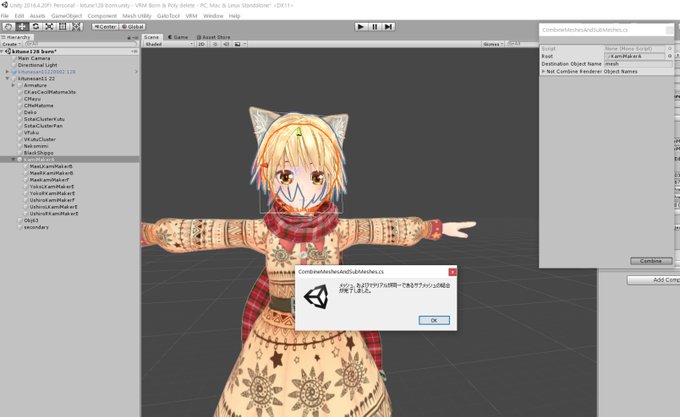Click the Root object field
Image resolution: width=680 pixels, height=417 pixels.
click(x=634, y=56)
